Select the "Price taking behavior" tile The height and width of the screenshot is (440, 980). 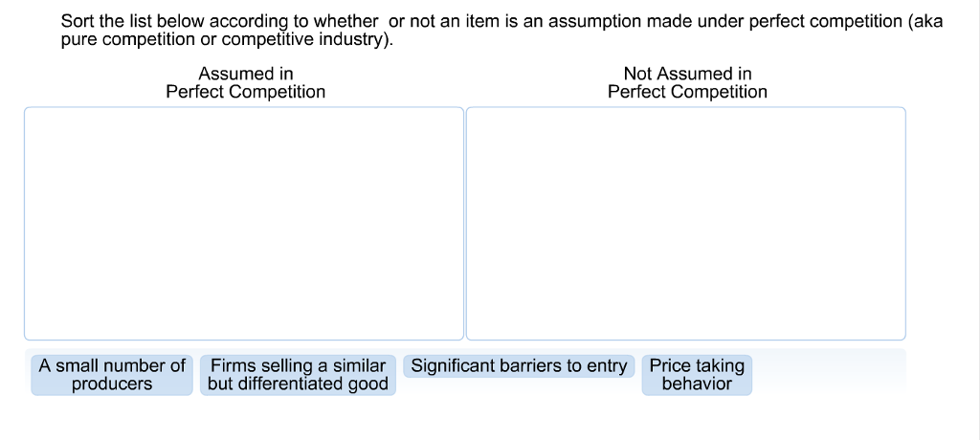697,375
